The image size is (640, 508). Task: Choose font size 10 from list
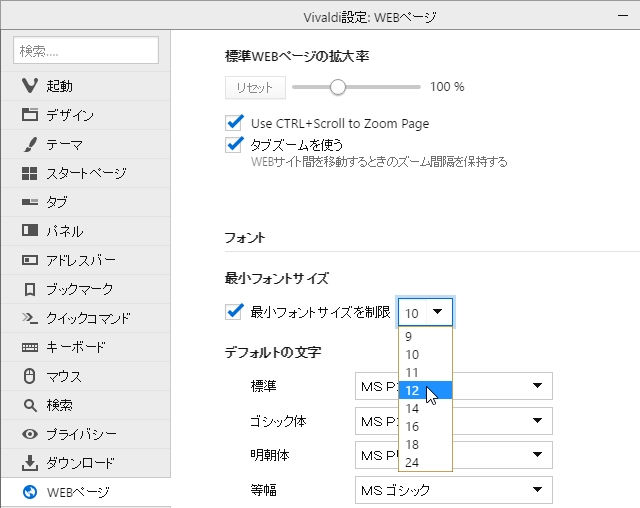pos(425,355)
